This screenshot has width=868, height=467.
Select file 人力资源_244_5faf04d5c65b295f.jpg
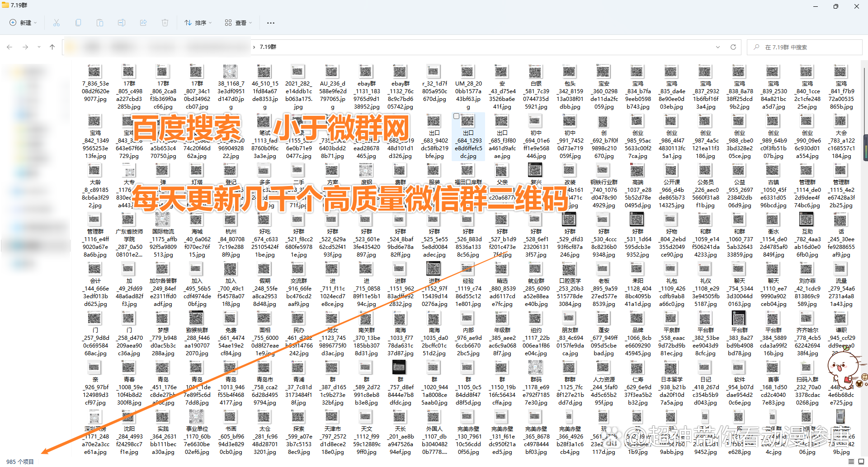point(604,383)
